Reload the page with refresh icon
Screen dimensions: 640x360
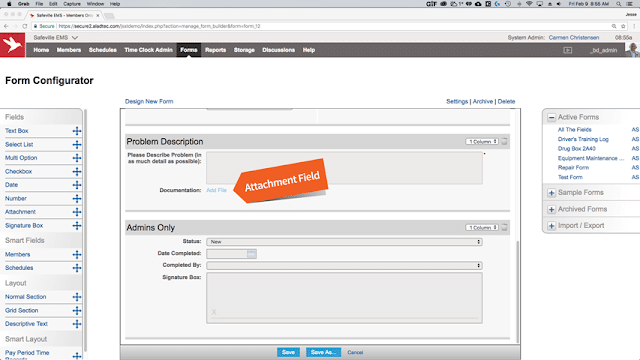click(x=24, y=26)
